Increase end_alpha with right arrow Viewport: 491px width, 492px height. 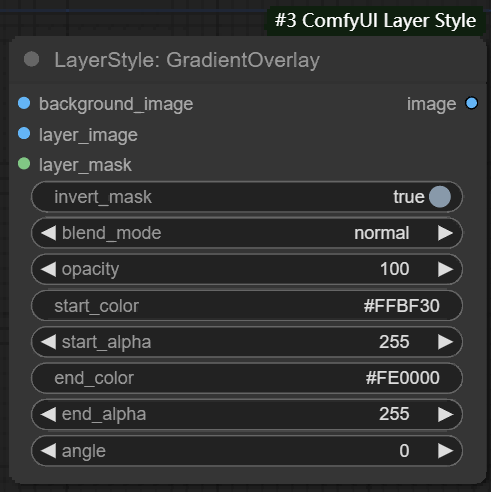coord(445,414)
